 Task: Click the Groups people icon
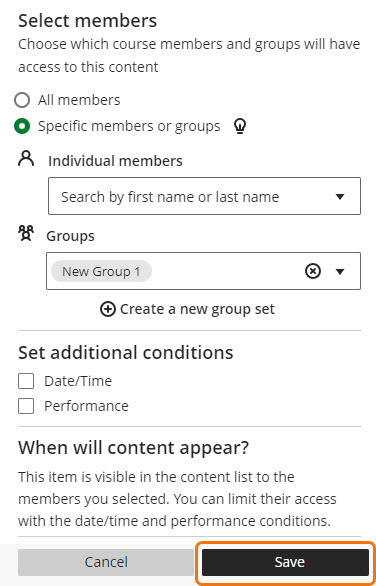26,234
